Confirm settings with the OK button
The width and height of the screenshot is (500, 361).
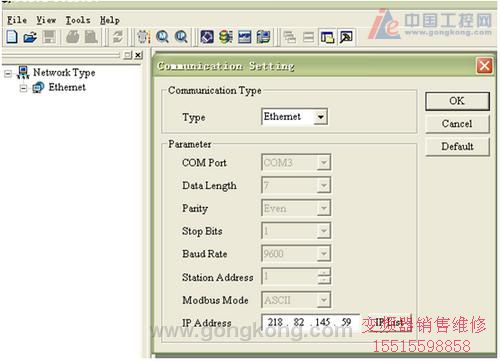pos(457,101)
